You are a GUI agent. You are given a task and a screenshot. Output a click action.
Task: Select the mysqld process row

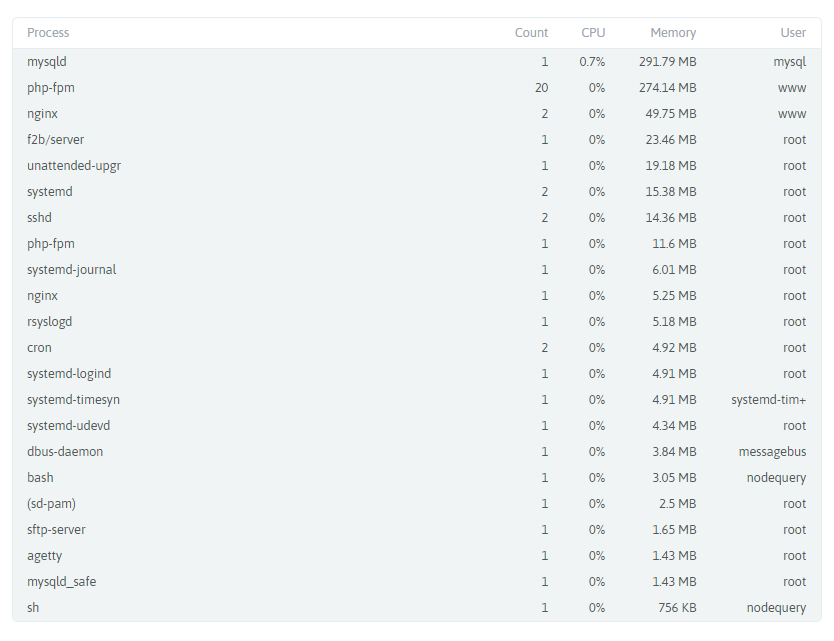pos(47,62)
